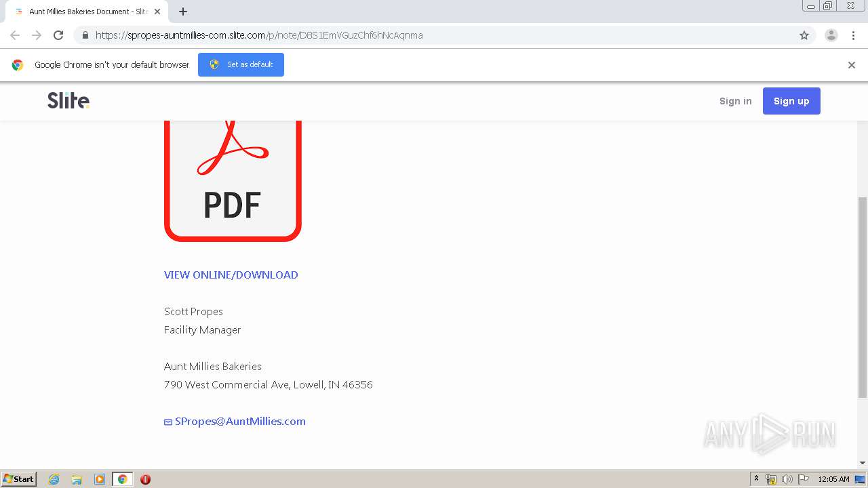Click the Facility Manager text

pyautogui.click(x=202, y=329)
